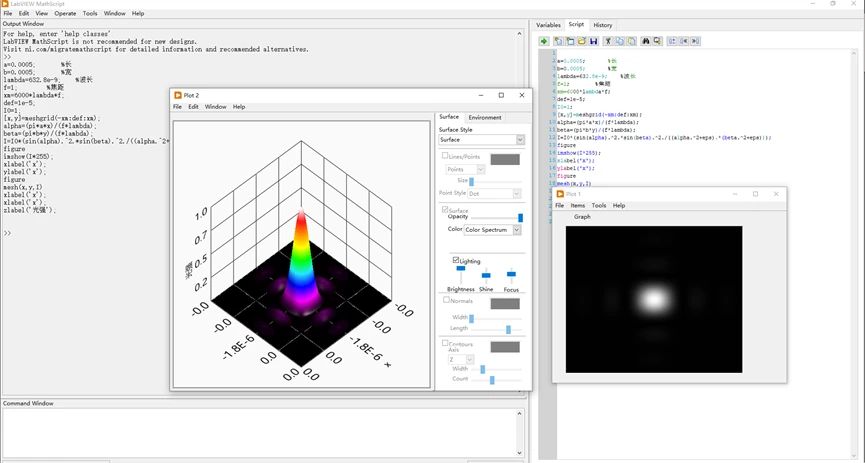
Task: Open the Tools menu in MathScript window
Action: point(90,13)
